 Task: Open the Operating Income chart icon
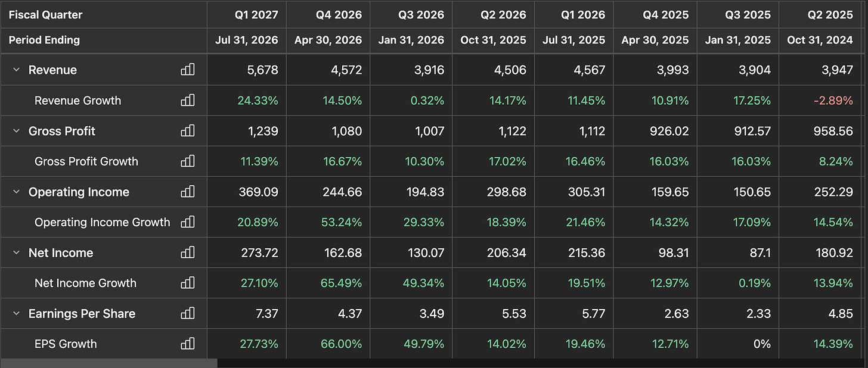point(188,192)
